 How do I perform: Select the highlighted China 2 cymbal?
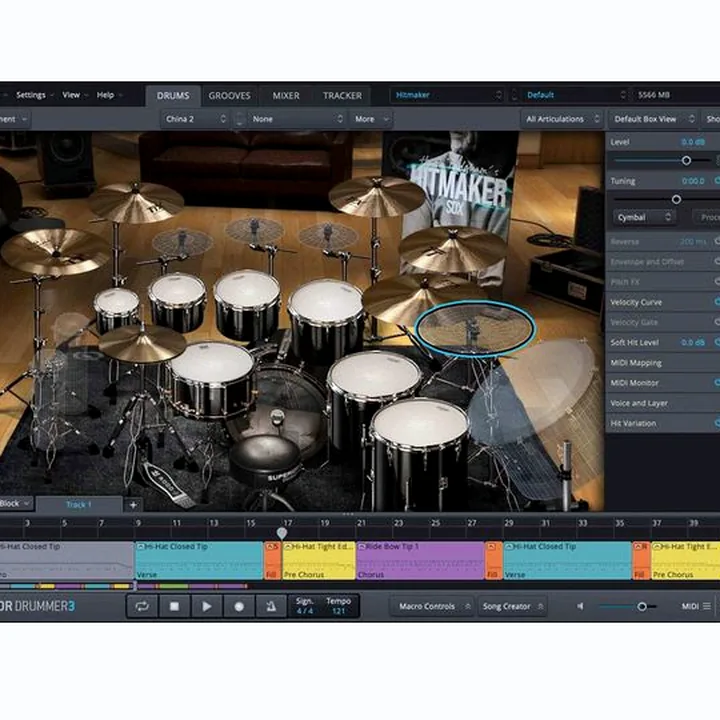click(x=475, y=328)
